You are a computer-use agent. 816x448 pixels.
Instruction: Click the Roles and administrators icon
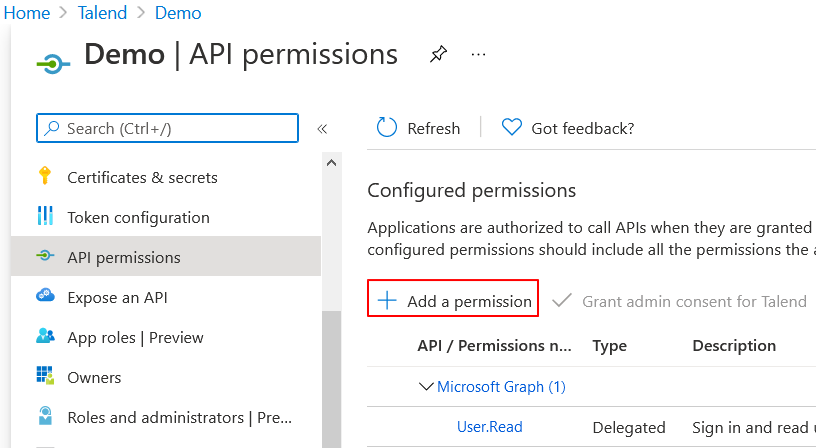pos(45,417)
